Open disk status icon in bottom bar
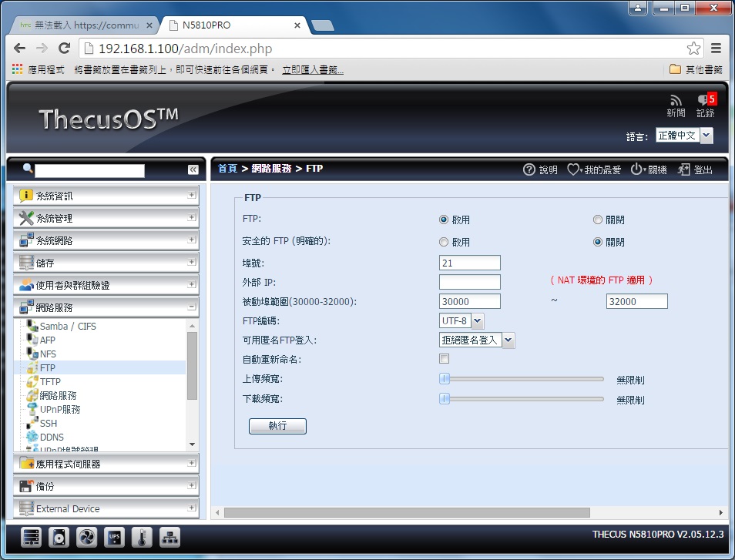The image size is (735, 560). (x=59, y=538)
